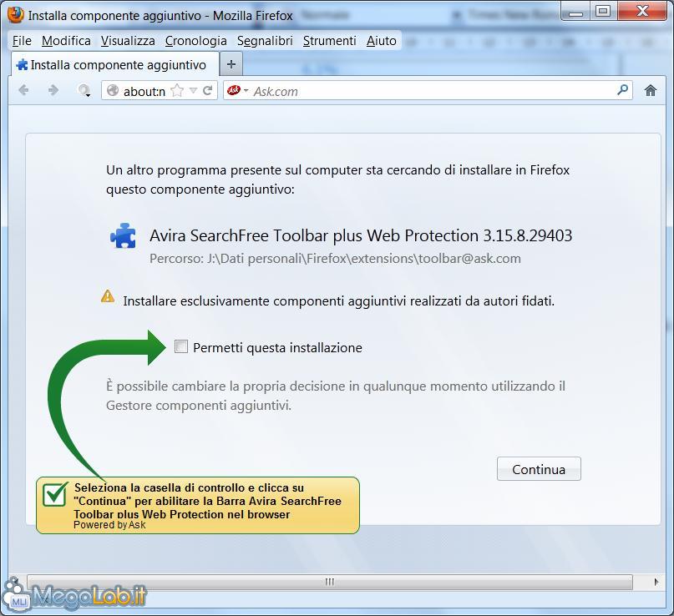674x616 pixels.
Task: Go to the home page icon
Action: (651, 90)
